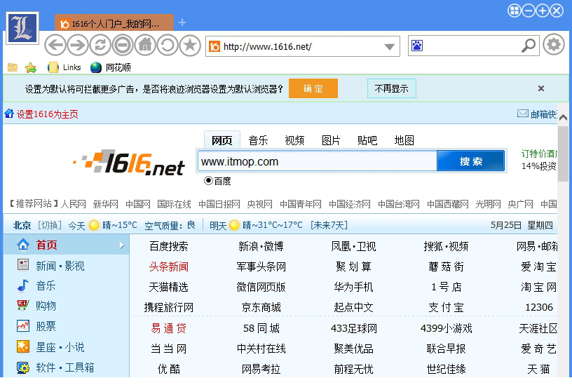The image size is (572, 392).
Task: Select the 视频 search tab
Action: [294, 140]
